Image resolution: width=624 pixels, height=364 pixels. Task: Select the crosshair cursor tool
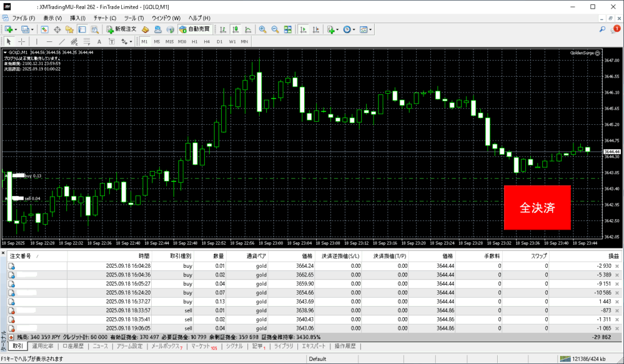(x=21, y=41)
